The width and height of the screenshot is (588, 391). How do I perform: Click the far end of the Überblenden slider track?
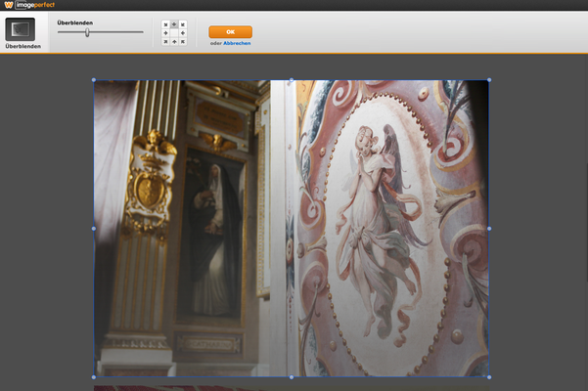pyautogui.click(x=142, y=32)
